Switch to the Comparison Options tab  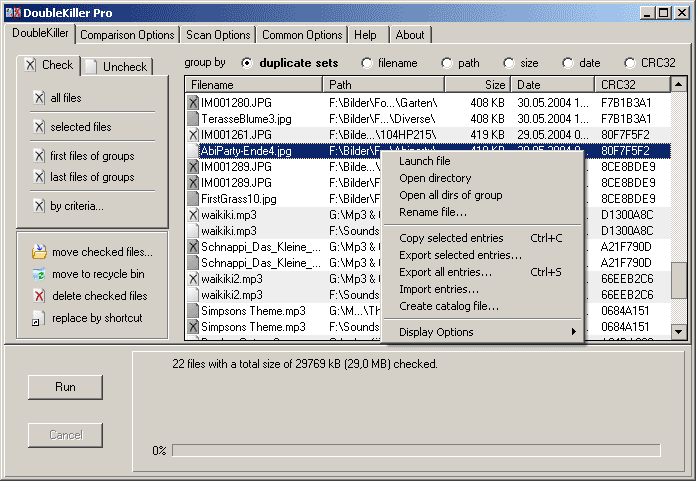click(127, 35)
